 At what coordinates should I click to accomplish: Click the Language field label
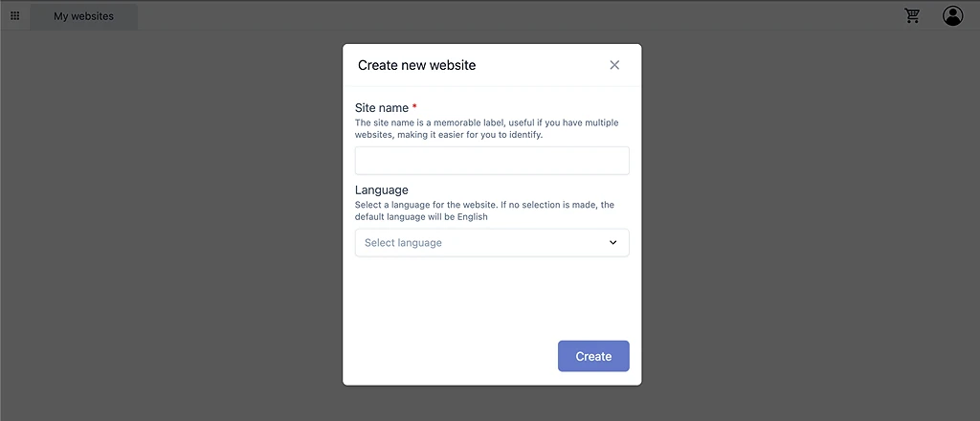pos(381,190)
